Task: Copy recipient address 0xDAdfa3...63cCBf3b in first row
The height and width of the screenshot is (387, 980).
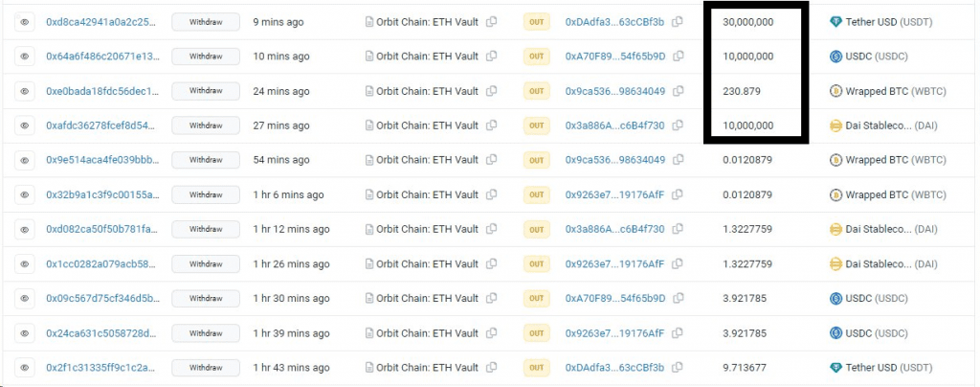Action: (677, 22)
